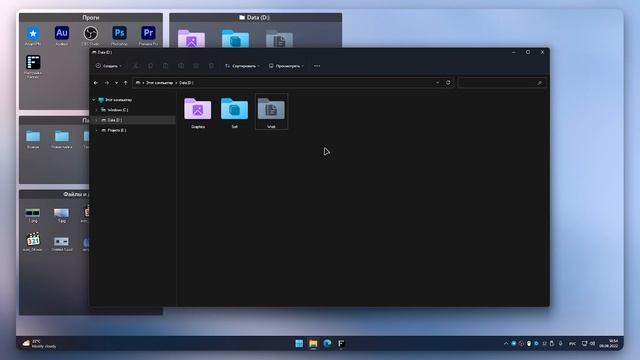Open the weather widget on the taskbar
This screenshot has height=360, width=640.
[39, 344]
